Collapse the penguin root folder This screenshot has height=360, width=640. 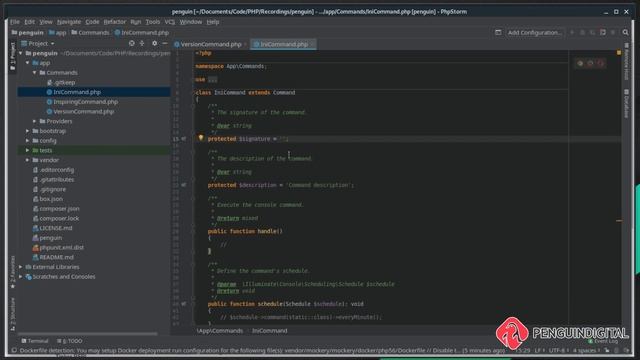pyautogui.click(x=21, y=53)
